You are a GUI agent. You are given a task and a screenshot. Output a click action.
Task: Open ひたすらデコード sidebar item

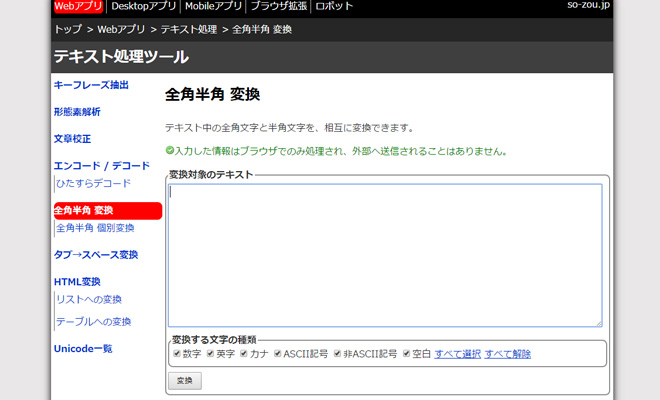93,184
